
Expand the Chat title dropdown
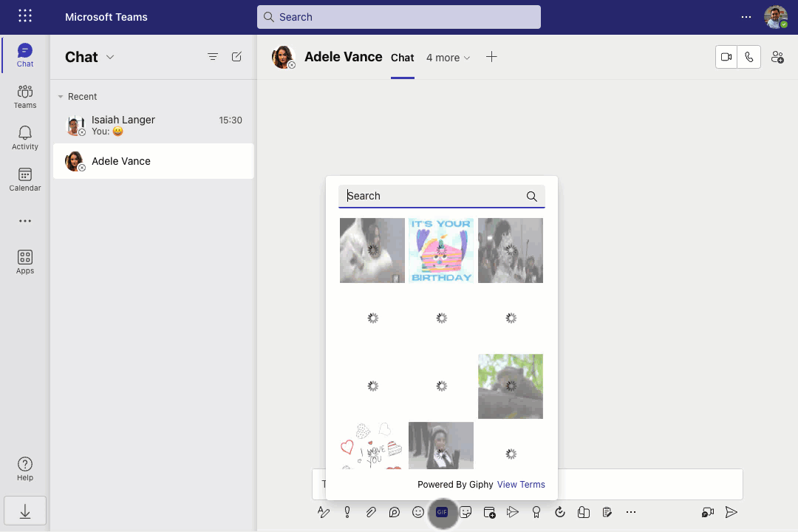(111, 58)
